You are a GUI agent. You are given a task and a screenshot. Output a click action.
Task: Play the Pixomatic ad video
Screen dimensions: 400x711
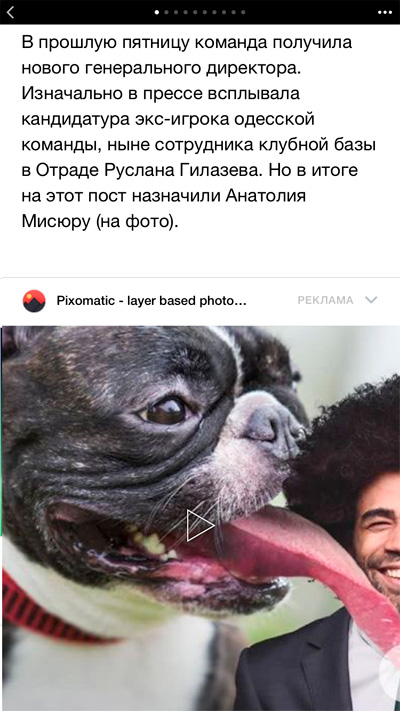[x=200, y=525]
